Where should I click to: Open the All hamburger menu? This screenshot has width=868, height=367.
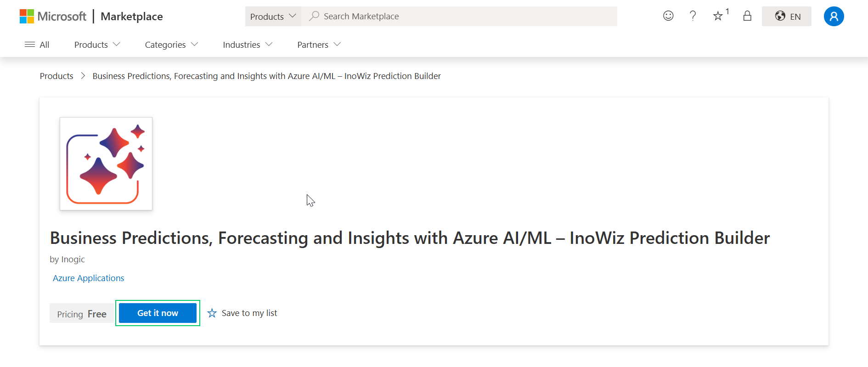click(x=37, y=45)
